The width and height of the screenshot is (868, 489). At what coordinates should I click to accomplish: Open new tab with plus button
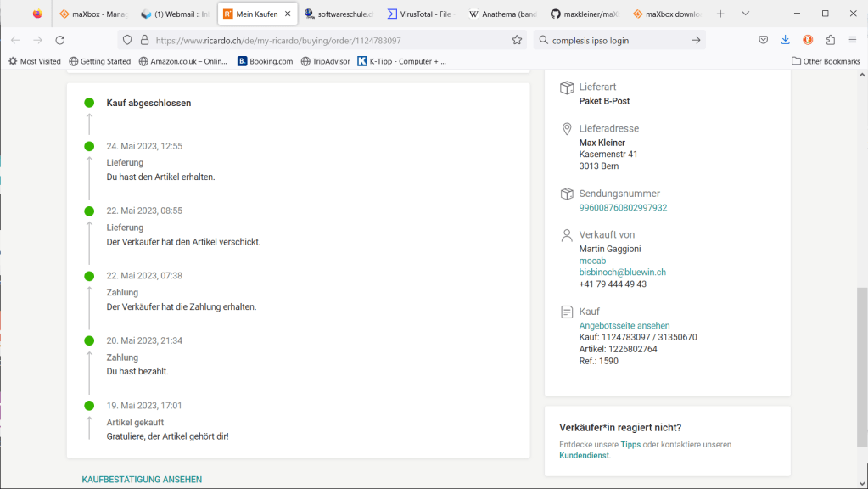[x=720, y=14]
